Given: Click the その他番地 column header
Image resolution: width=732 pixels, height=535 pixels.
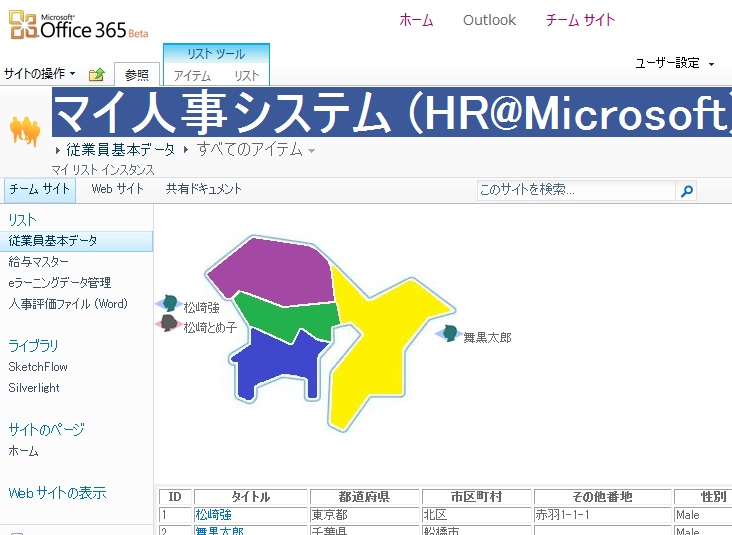Looking at the screenshot, I should pos(602,497).
